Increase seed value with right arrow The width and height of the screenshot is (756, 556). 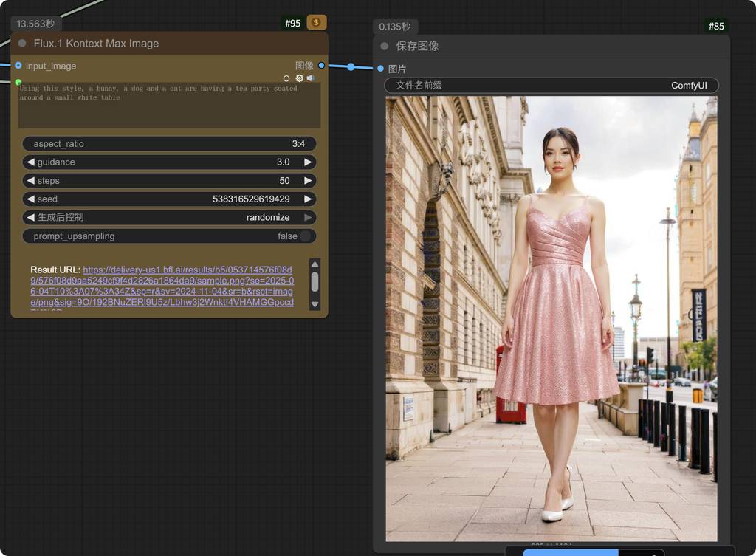[x=308, y=199]
